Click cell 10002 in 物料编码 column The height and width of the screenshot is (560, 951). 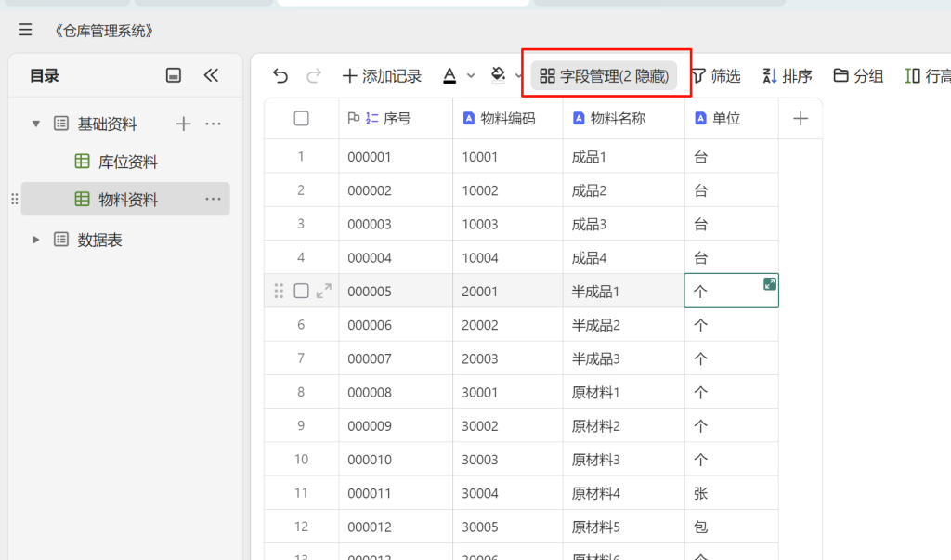(x=508, y=190)
